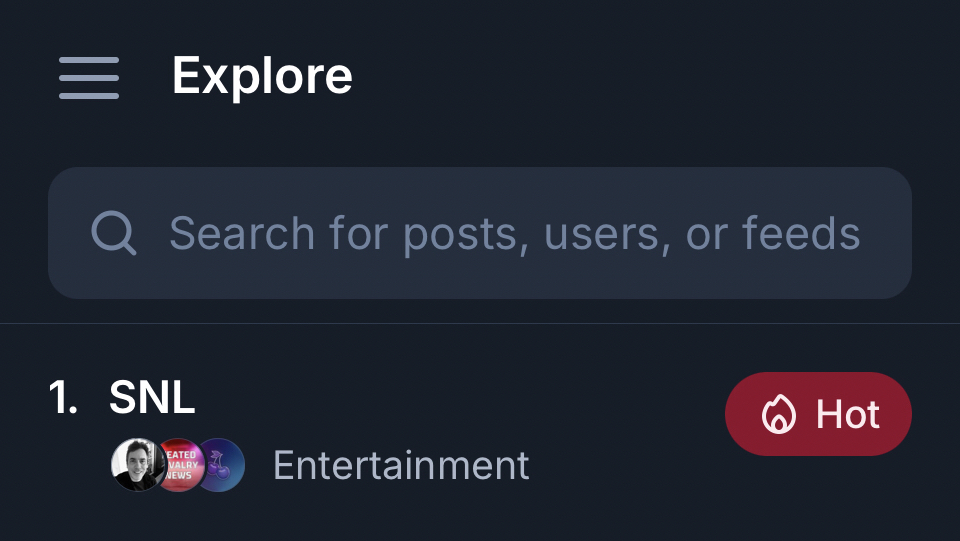Click the number 1 trending rank
This screenshot has width=960, height=541.
click(x=63, y=399)
